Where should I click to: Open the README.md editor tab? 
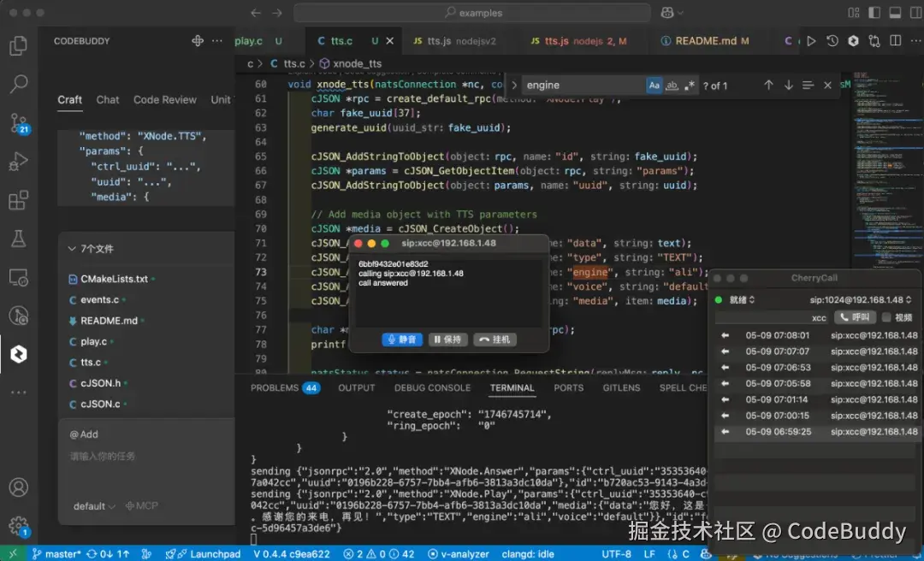click(x=705, y=41)
